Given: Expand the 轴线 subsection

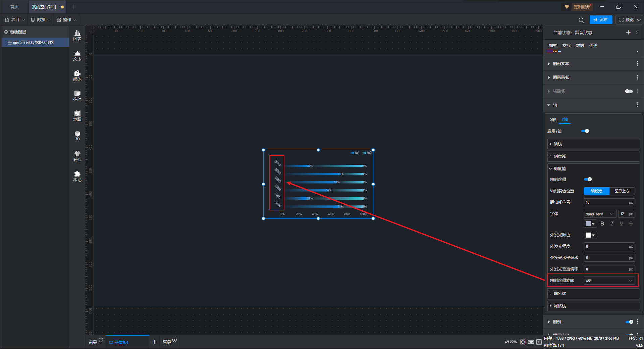Looking at the screenshot, I should click(593, 144).
